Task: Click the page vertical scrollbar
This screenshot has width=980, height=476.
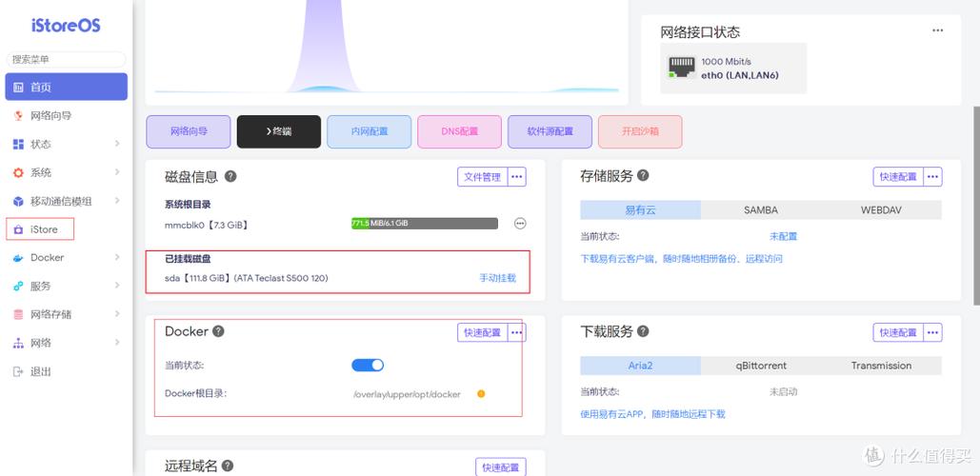Action: [975, 207]
